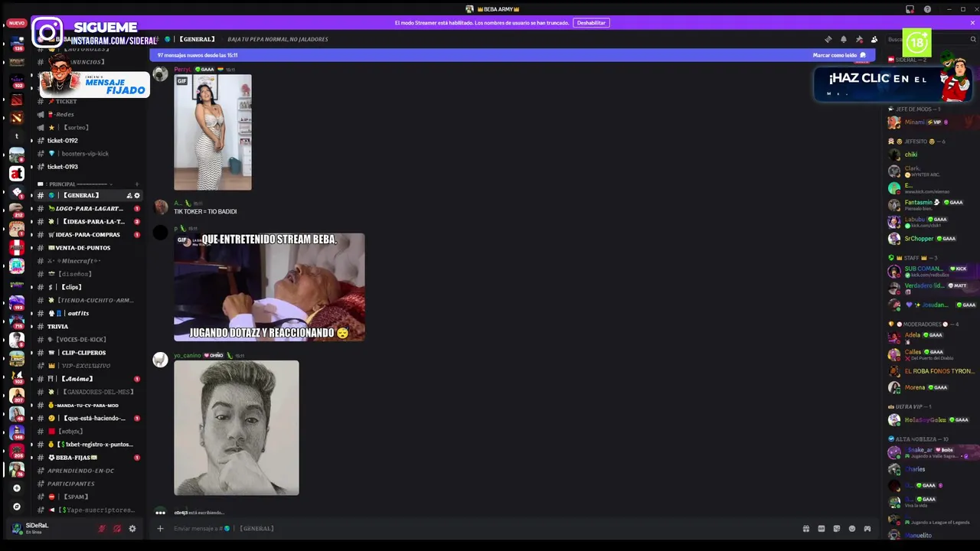Toggle headphone deafen in user panel
980x551 pixels.
pos(116,528)
